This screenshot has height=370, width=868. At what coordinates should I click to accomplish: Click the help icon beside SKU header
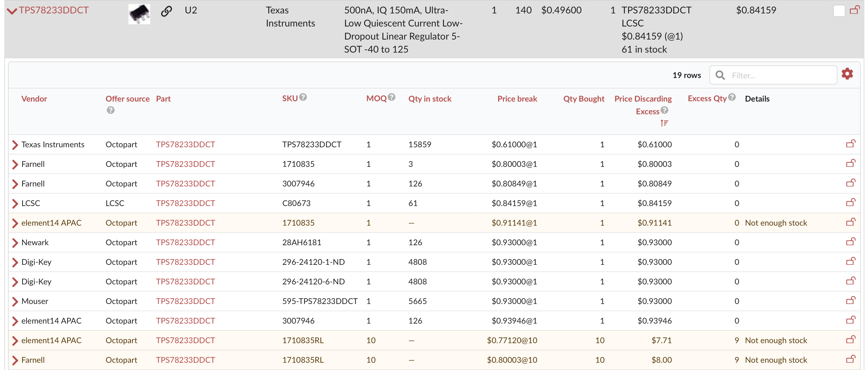[x=303, y=97]
